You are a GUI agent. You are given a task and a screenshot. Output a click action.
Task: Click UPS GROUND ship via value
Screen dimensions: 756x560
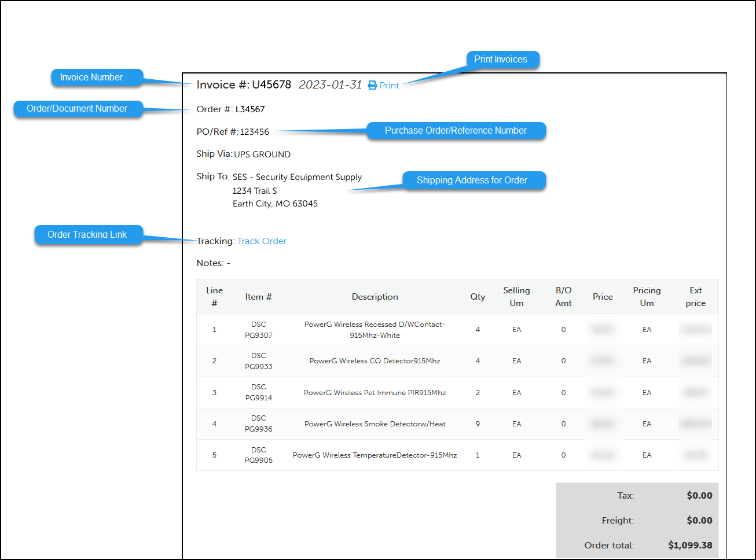(262, 154)
